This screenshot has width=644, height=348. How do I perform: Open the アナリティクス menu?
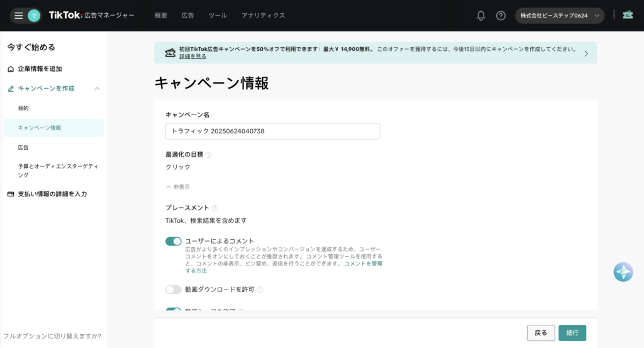click(x=264, y=16)
